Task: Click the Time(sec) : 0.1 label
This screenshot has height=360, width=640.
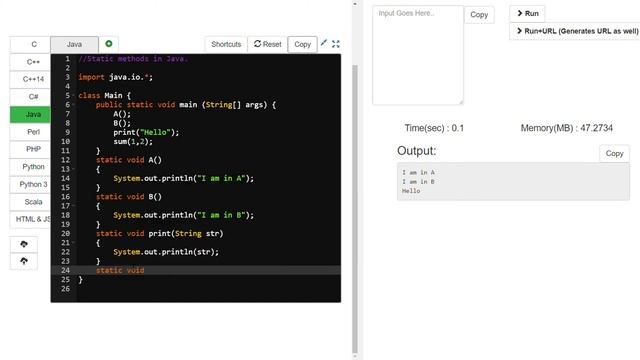Action: [x=434, y=128]
